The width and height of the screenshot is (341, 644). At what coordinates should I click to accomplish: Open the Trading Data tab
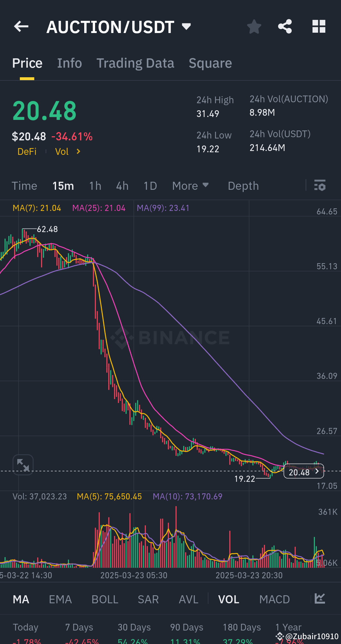pyautogui.click(x=135, y=63)
